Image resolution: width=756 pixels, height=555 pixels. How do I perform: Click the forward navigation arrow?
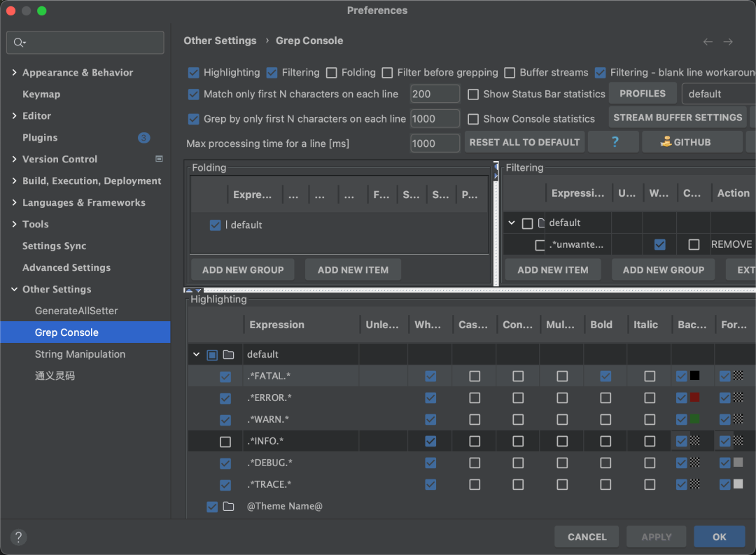728,42
